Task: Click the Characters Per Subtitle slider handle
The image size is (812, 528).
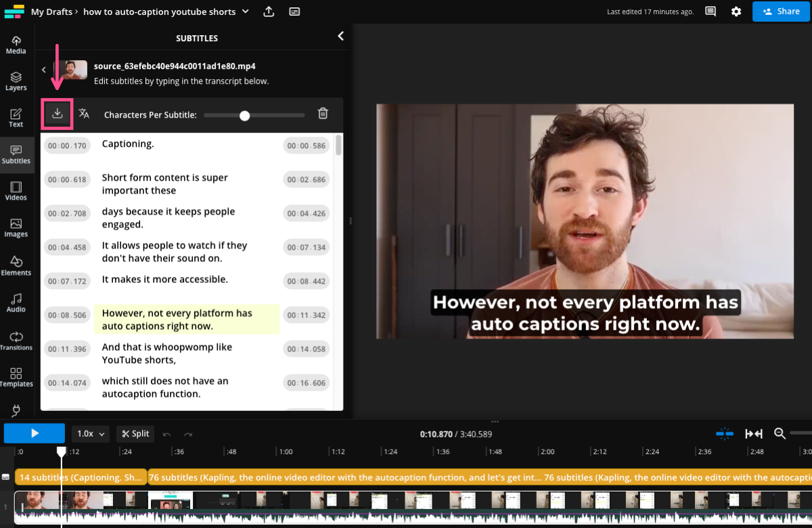Action: pyautogui.click(x=245, y=116)
